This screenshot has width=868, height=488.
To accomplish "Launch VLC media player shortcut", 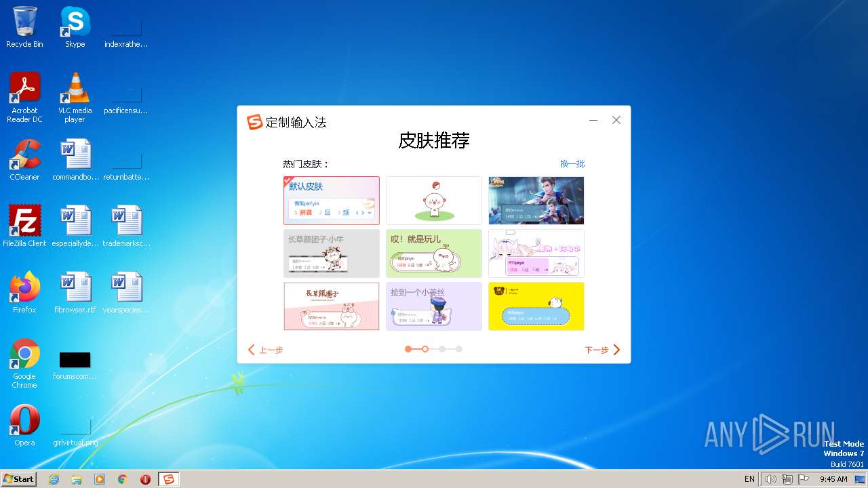I will click(x=75, y=98).
